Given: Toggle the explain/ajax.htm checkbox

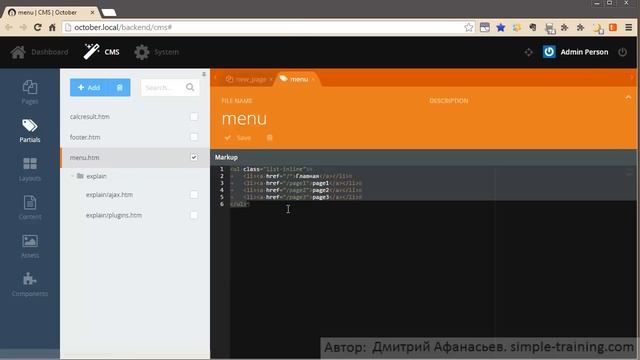Looking at the screenshot, I should click(194, 195).
